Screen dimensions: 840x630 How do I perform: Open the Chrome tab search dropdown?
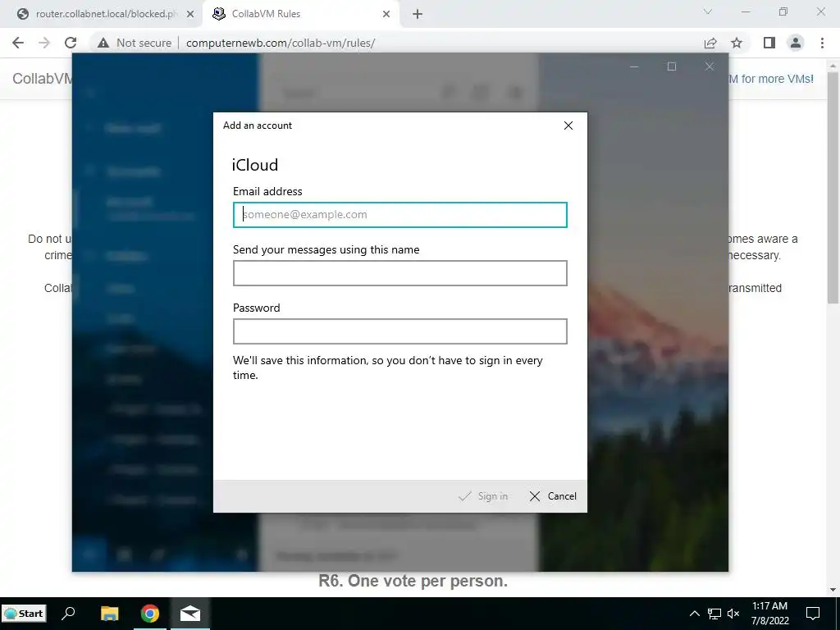708,11
